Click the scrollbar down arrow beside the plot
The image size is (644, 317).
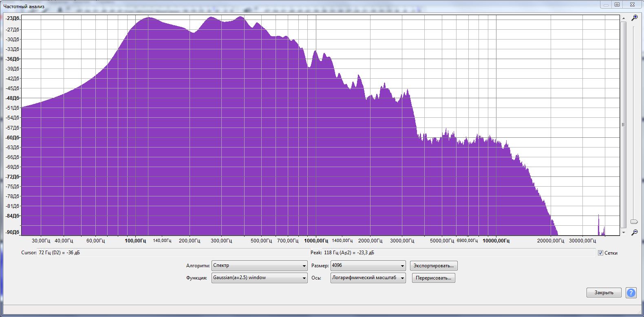click(623, 232)
